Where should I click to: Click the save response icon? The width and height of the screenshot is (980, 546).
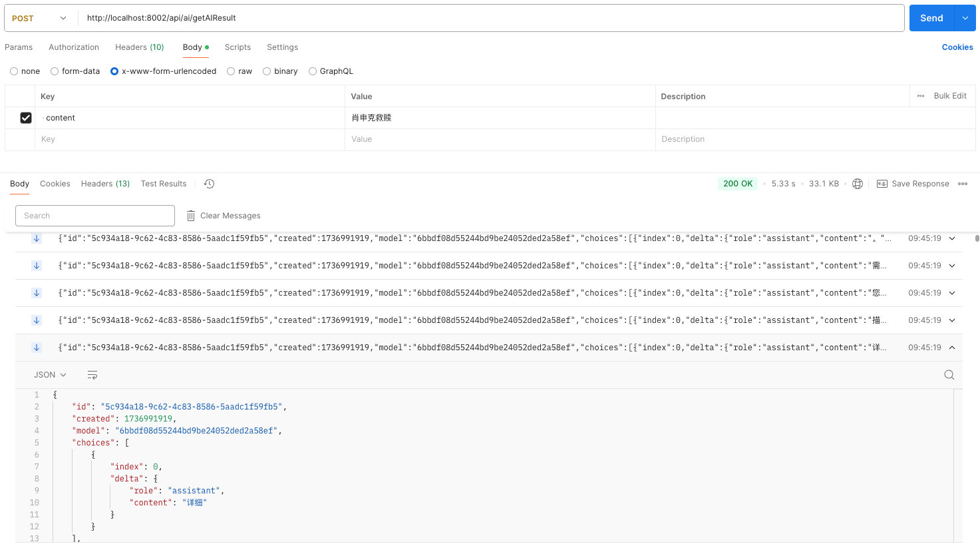pos(882,184)
